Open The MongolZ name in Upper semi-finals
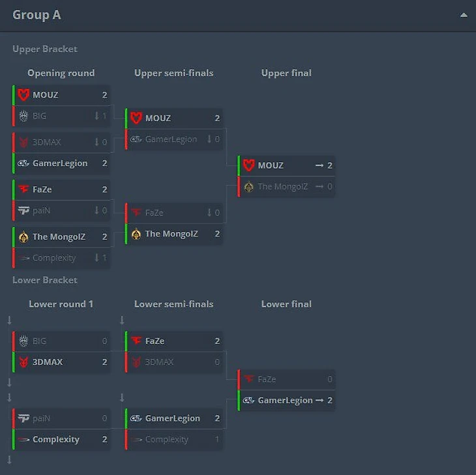This screenshot has width=476, height=475. (171, 234)
